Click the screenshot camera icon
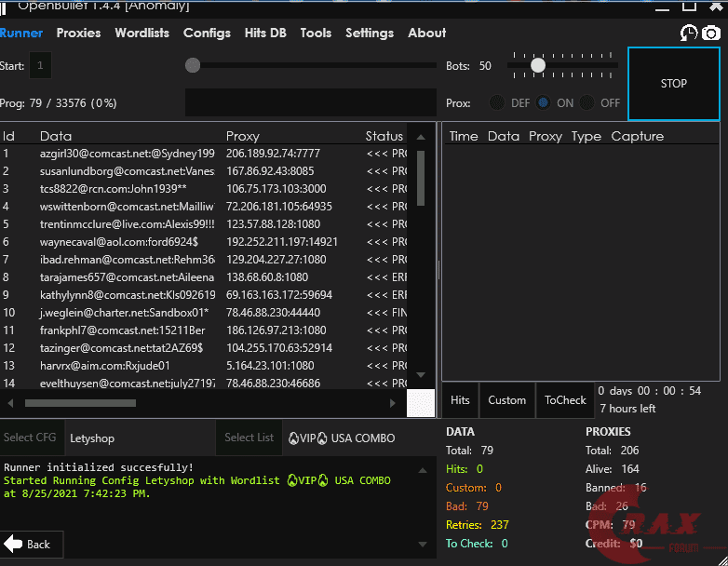 pos(711,34)
